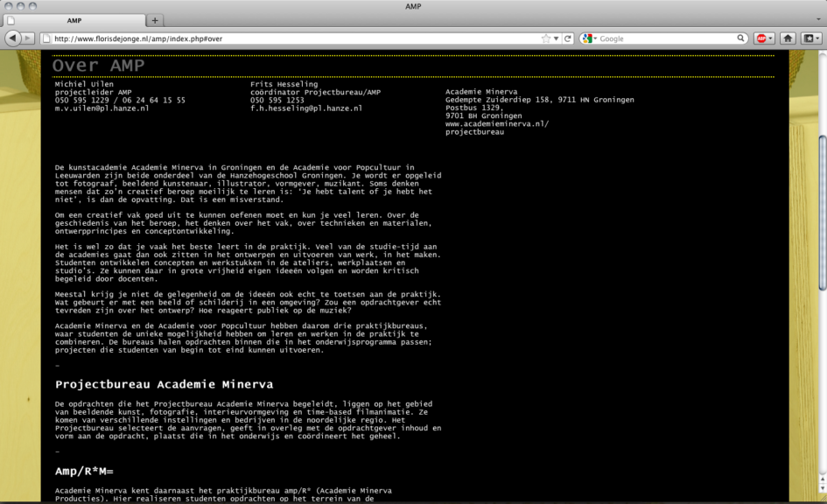Select the AMP browser tab
This screenshot has width=827, height=504.
pos(74,20)
